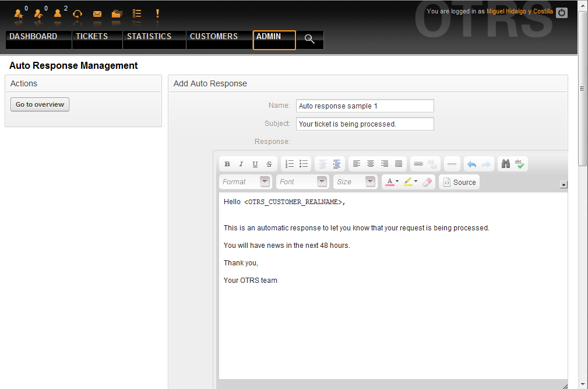The width and height of the screenshot is (588, 389).
Task: Open find with the binoculars icon
Action: [x=506, y=164]
